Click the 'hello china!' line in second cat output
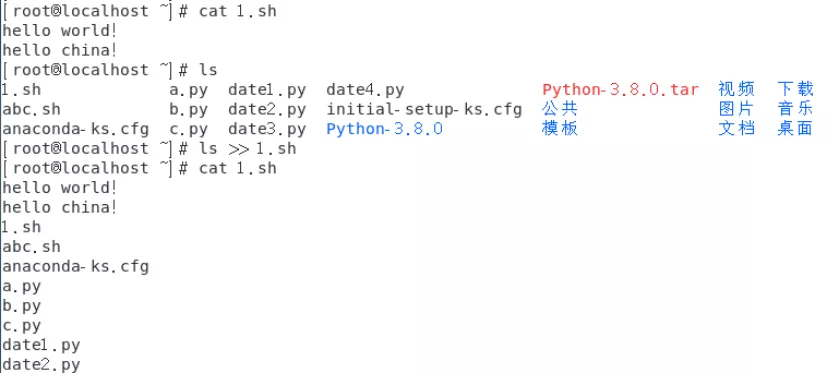 coord(59,207)
